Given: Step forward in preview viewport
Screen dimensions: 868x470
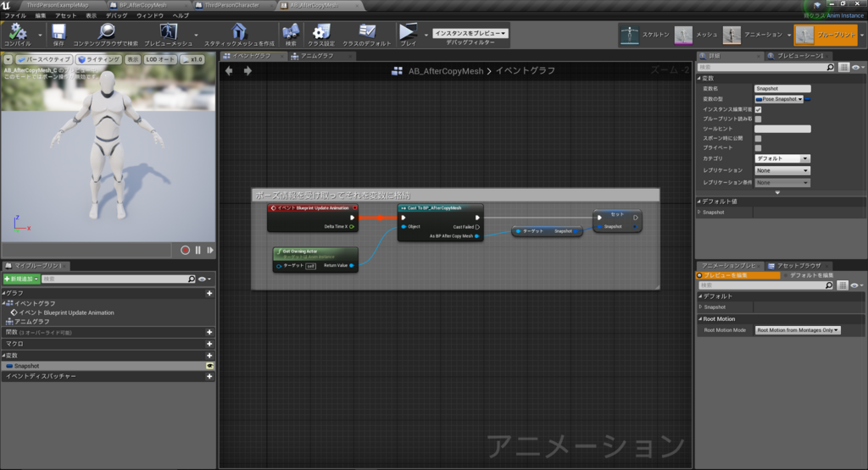Looking at the screenshot, I should point(210,251).
